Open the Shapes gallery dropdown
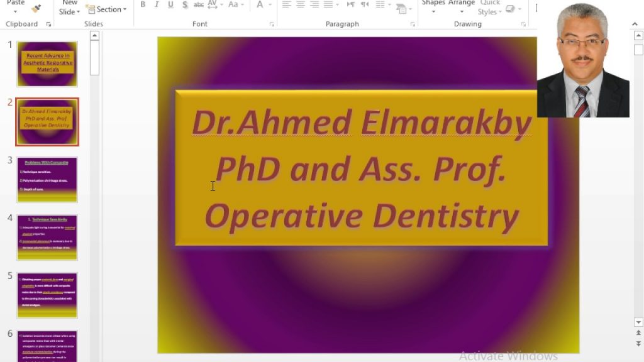The width and height of the screenshot is (644, 362). pyautogui.click(x=433, y=12)
